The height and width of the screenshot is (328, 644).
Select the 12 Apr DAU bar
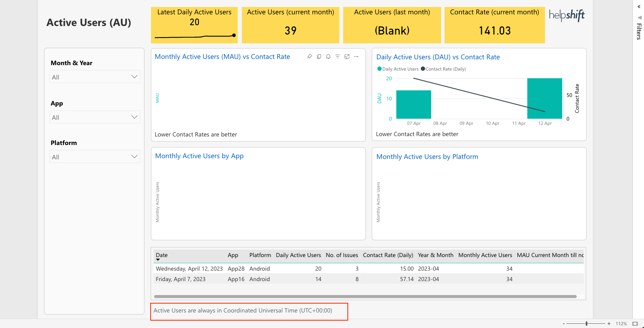click(x=545, y=98)
